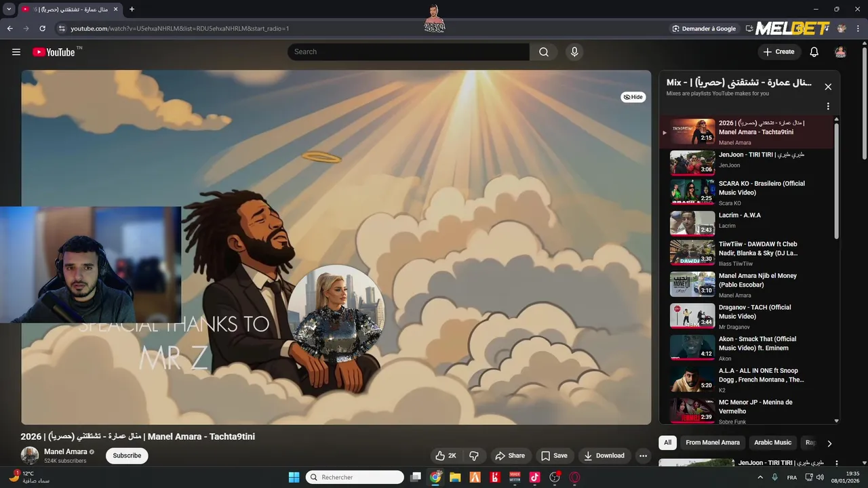Image resolution: width=868 pixels, height=488 pixels.
Task: Show hidden system tray icons
Action: 760,477
